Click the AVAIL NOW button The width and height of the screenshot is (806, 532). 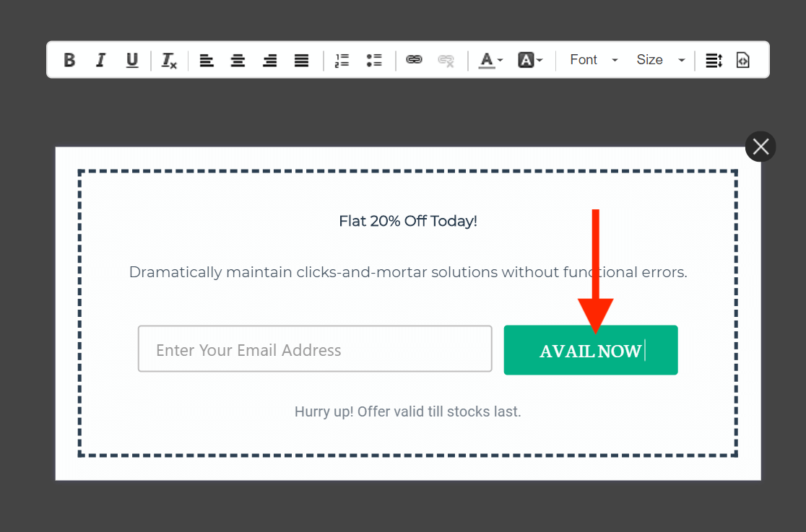coord(591,350)
